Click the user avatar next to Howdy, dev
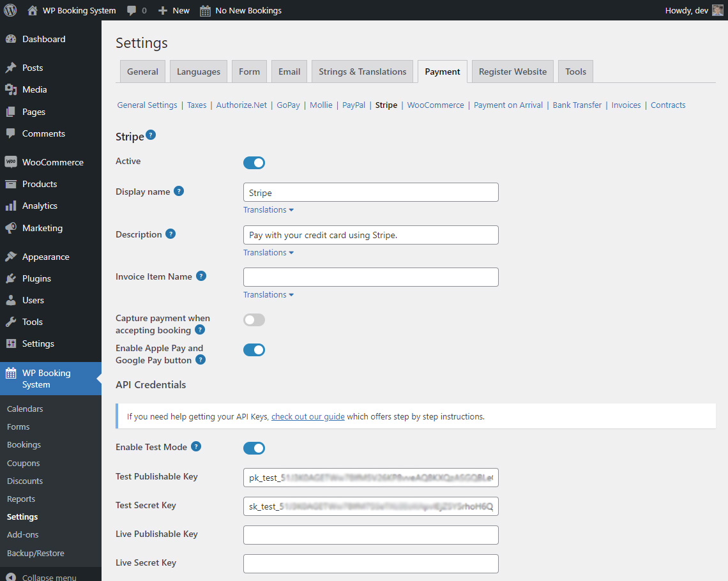This screenshot has width=728, height=581. (x=717, y=10)
